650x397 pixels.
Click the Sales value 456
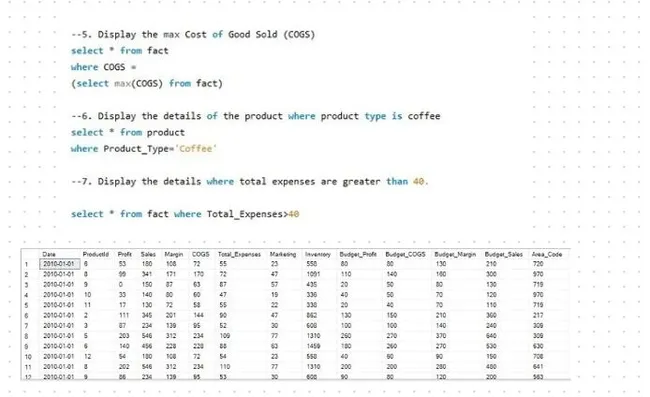147,346
